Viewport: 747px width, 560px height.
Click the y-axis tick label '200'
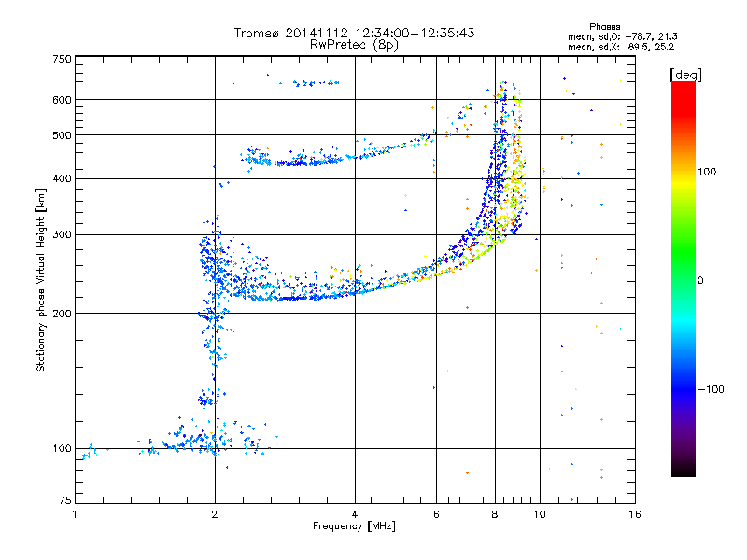(x=62, y=314)
